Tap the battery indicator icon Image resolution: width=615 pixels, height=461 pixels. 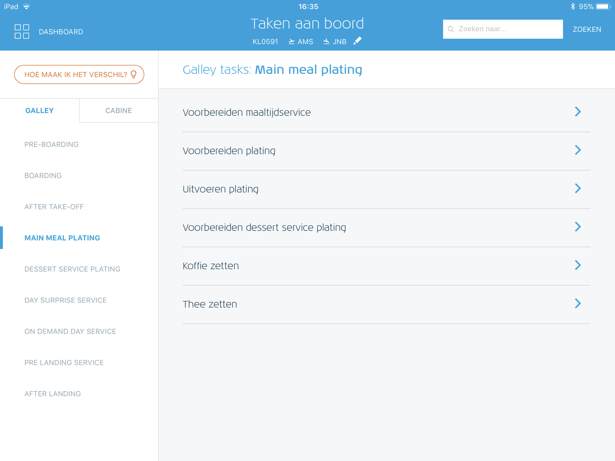[604, 7]
